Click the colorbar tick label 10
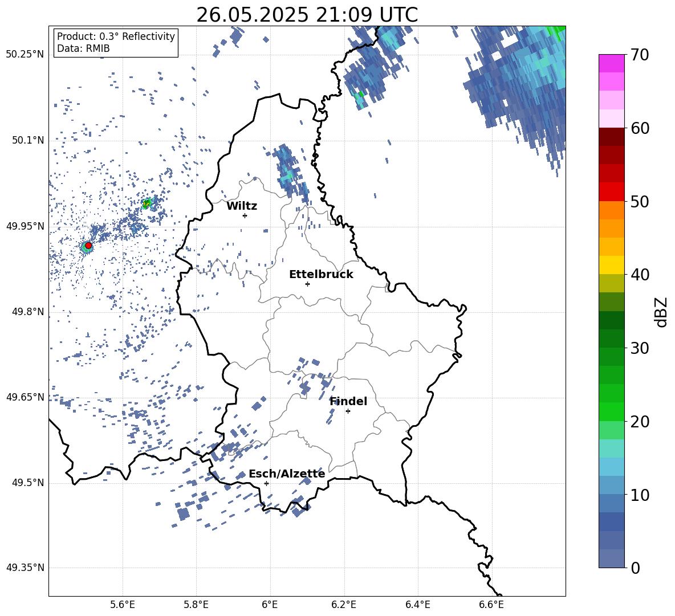Viewport: 675px width, 616px height. (640, 495)
